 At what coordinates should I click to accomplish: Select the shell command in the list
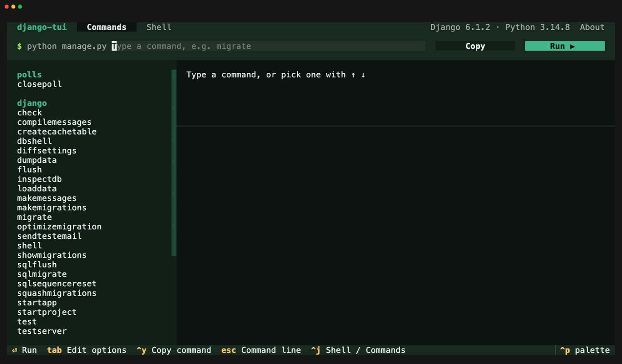pyautogui.click(x=30, y=246)
